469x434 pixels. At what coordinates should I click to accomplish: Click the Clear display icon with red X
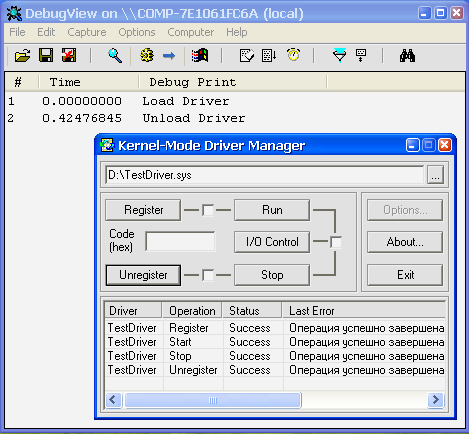coord(69,56)
